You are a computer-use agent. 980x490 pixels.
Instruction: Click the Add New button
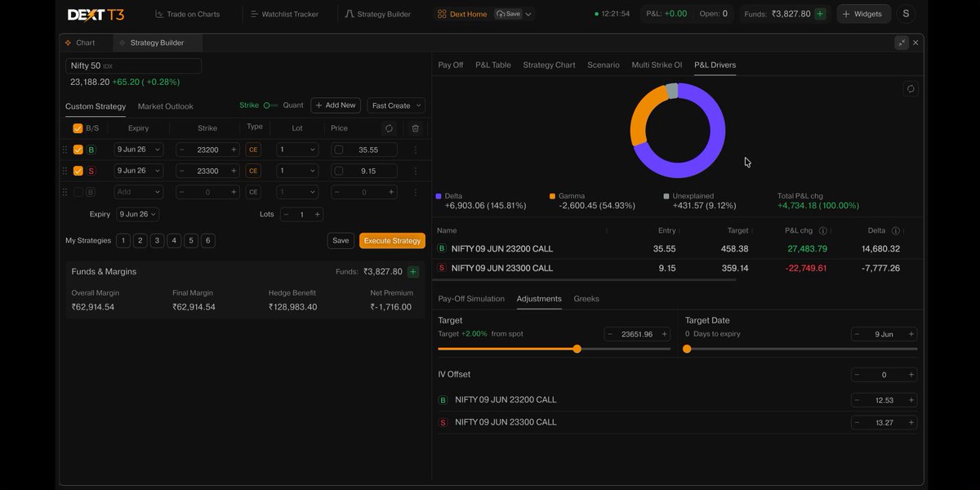[x=336, y=105]
